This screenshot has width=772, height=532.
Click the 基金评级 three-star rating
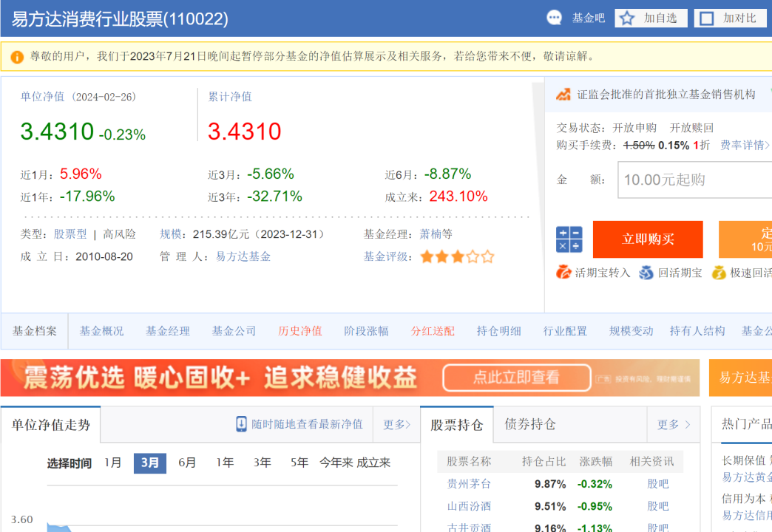(x=457, y=257)
